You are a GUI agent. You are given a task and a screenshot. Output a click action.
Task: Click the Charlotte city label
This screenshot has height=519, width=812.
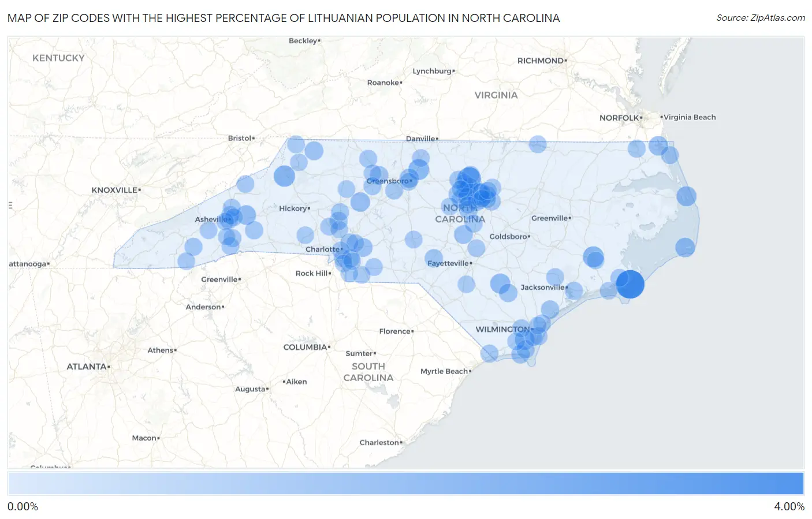point(322,249)
